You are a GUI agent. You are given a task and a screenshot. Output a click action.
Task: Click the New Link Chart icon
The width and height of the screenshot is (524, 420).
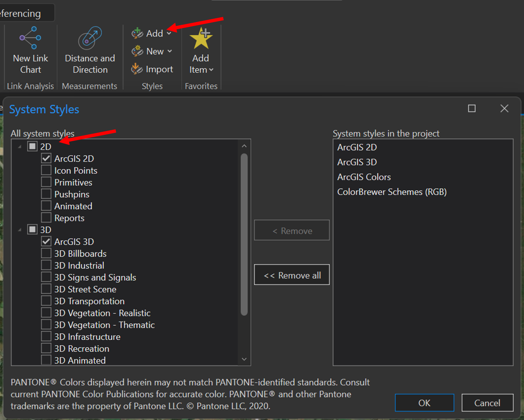[30, 37]
